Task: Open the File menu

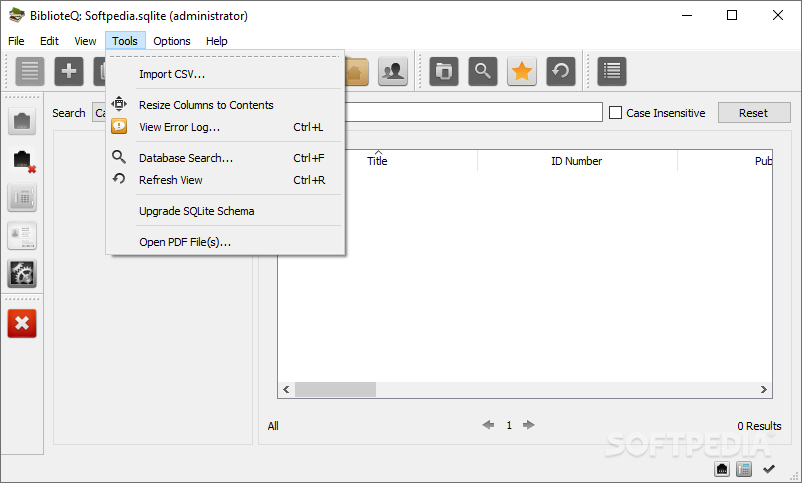Action: coord(16,41)
